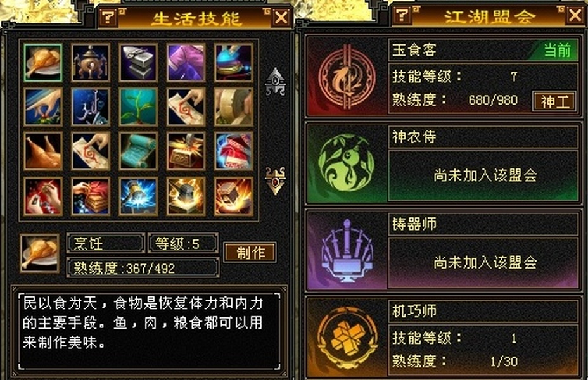Close the 生活技能 window

click(x=281, y=17)
